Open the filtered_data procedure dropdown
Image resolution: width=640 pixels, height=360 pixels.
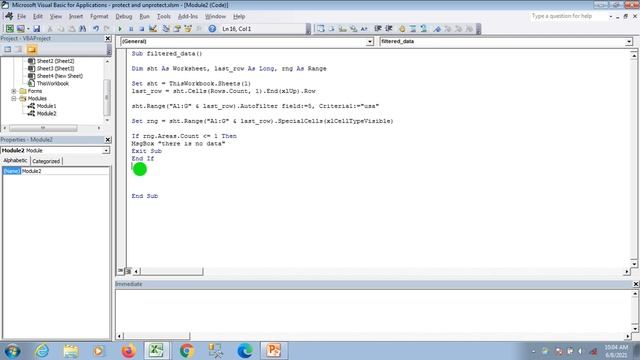(629, 42)
